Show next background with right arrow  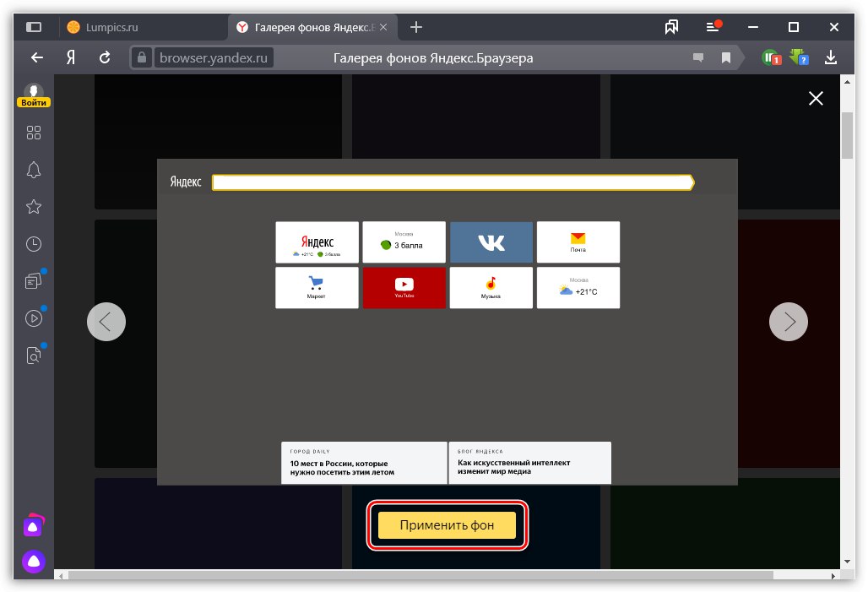coord(789,322)
